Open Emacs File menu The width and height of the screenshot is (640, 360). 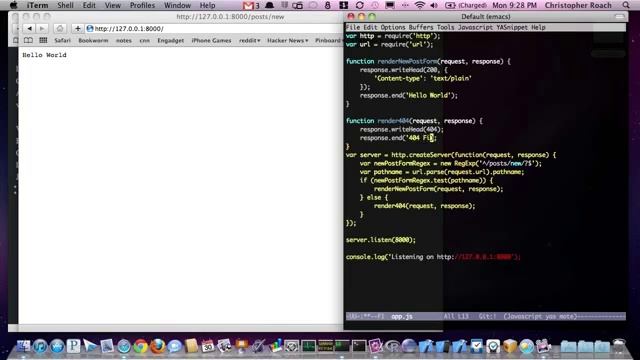353,27
